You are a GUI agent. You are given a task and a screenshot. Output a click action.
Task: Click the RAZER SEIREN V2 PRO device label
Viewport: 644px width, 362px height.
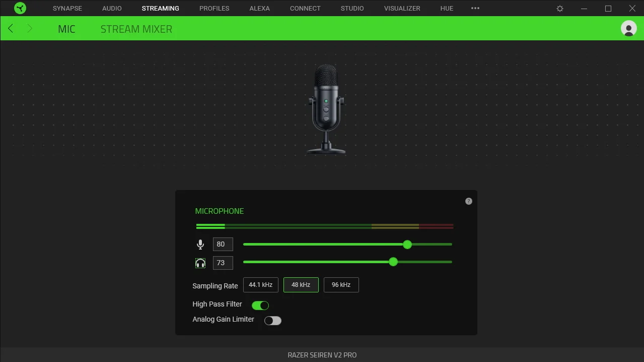pos(322,355)
